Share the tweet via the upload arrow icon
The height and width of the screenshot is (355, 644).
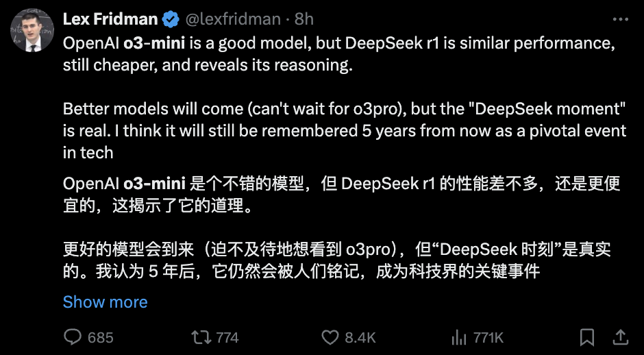[621, 337]
